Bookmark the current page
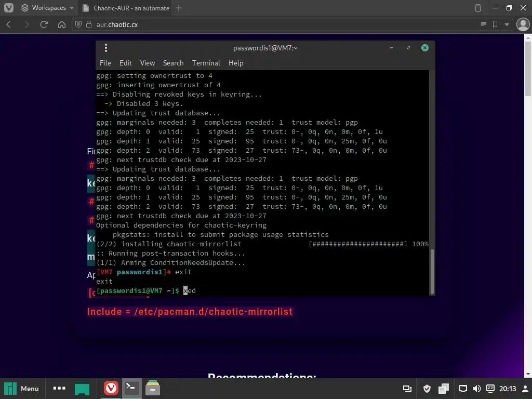This screenshot has height=399, width=532. pos(495,24)
